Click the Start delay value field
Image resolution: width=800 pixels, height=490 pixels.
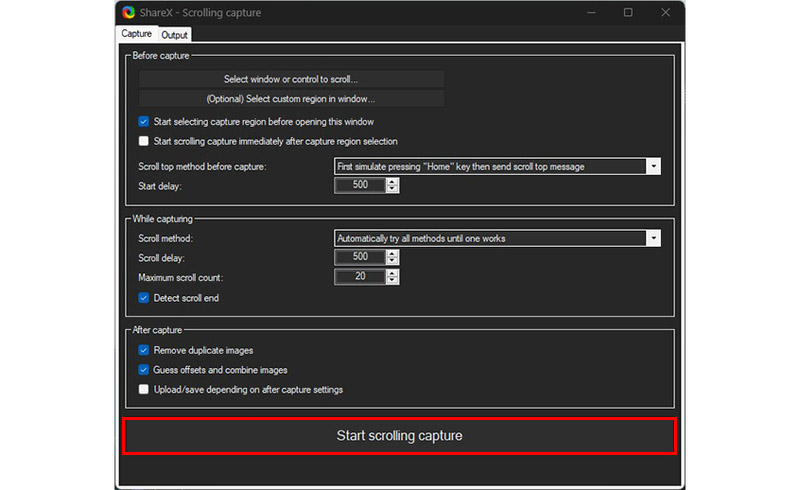360,185
